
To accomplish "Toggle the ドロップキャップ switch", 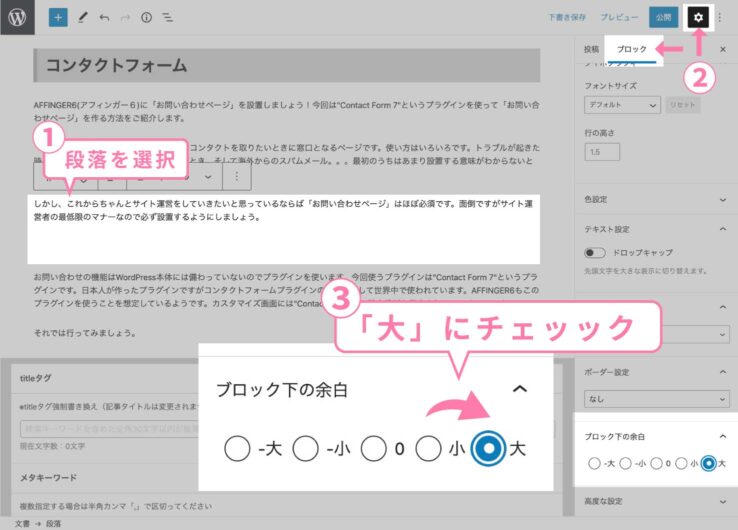I will (x=594, y=253).
